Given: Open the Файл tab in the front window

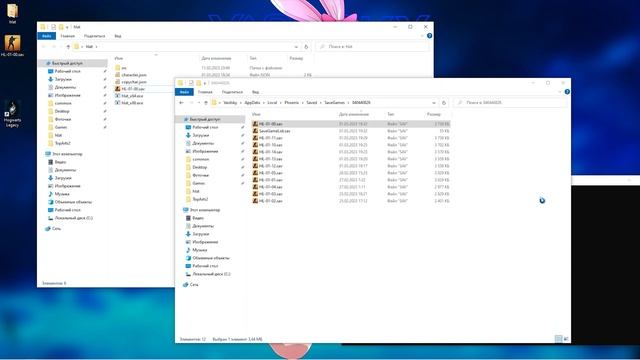Looking at the screenshot, I should point(184,92).
